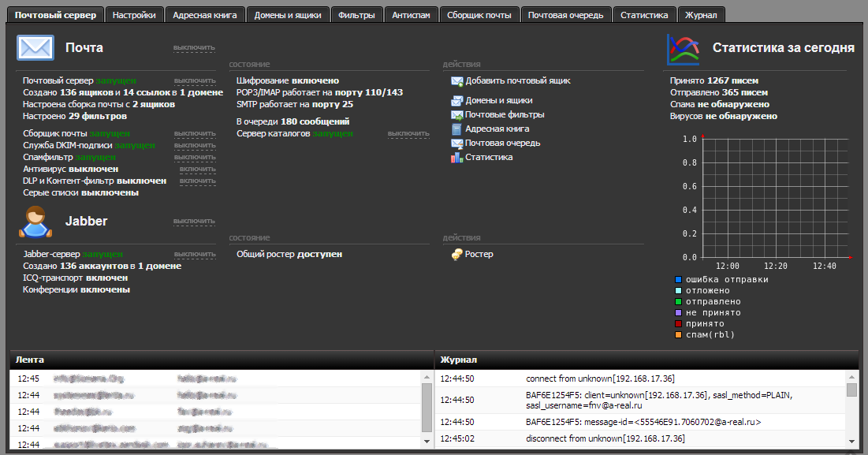This screenshot has width=868, height=455.
Task: Click the Почтовые фильтры icon
Action: click(x=456, y=115)
